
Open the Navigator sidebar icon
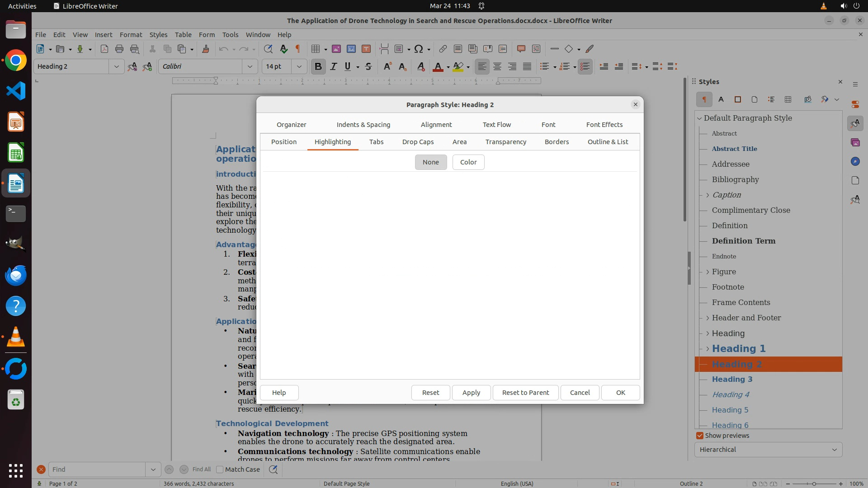855,161
